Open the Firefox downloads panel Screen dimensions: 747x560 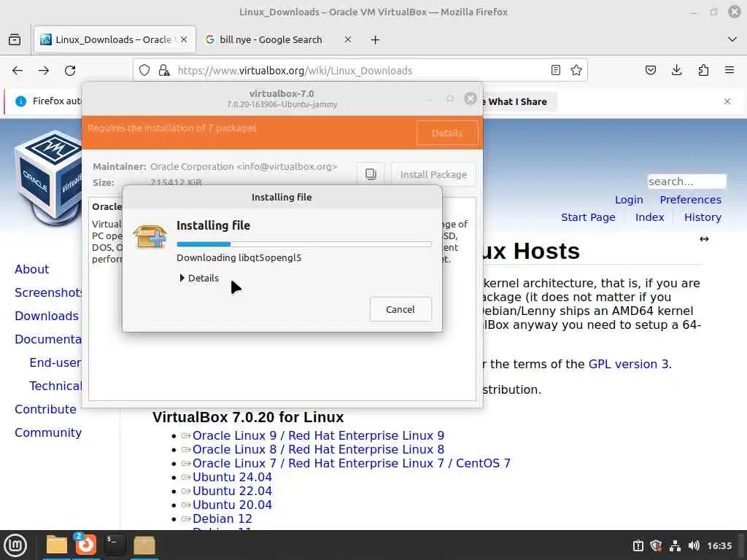676,71
